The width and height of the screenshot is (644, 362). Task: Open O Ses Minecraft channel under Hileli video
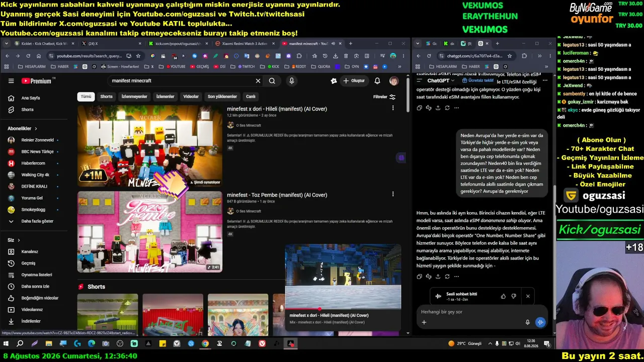[x=249, y=125]
